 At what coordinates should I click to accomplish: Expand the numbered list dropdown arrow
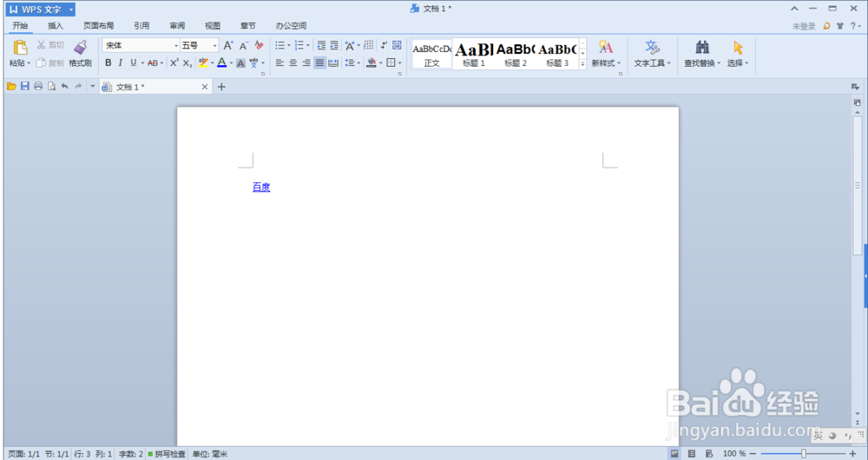pyautogui.click(x=308, y=45)
